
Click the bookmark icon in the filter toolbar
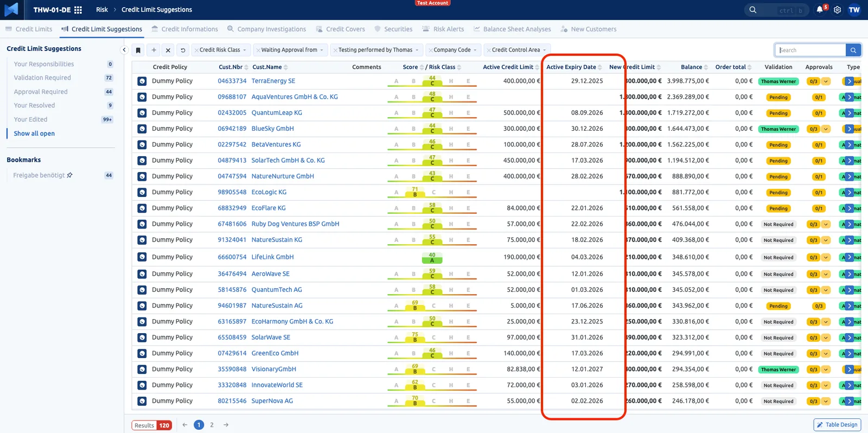[138, 50]
